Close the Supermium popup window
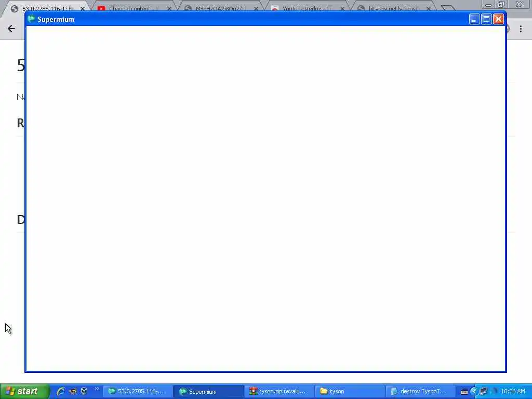This screenshot has height=399, width=532. coord(498,19)
